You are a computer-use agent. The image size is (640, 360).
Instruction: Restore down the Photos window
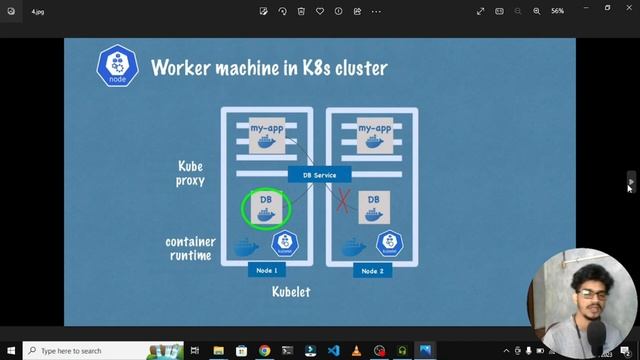[x=607, y=8]
